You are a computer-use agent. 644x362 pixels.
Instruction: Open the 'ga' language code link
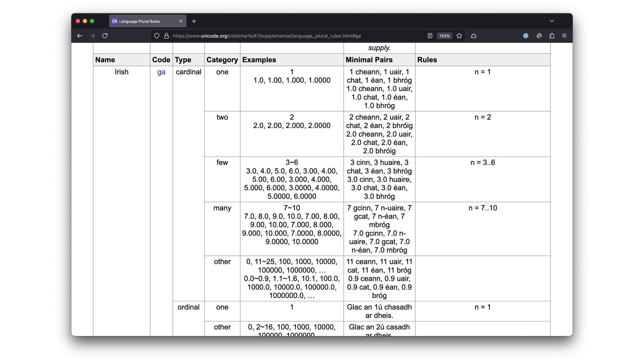(x=161, y=72)
